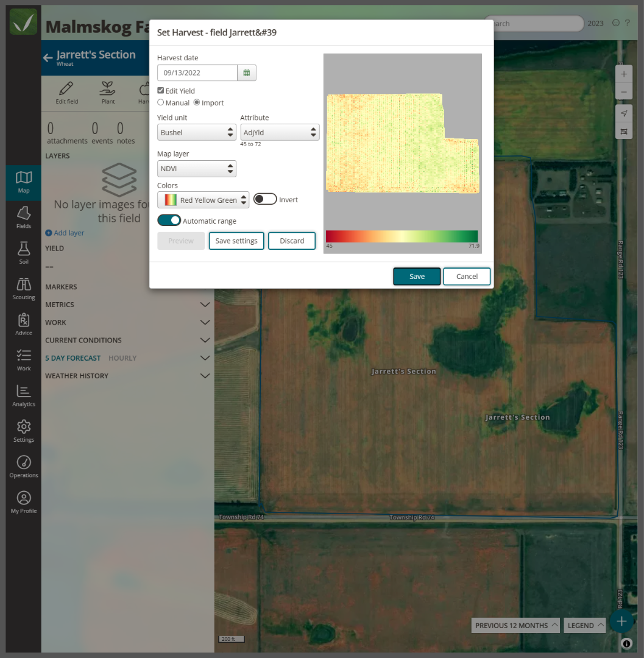The height and width of the screenshot is (658, 644).
Task: Switch to the Hourly forecast tab
Action: point(122,358)
